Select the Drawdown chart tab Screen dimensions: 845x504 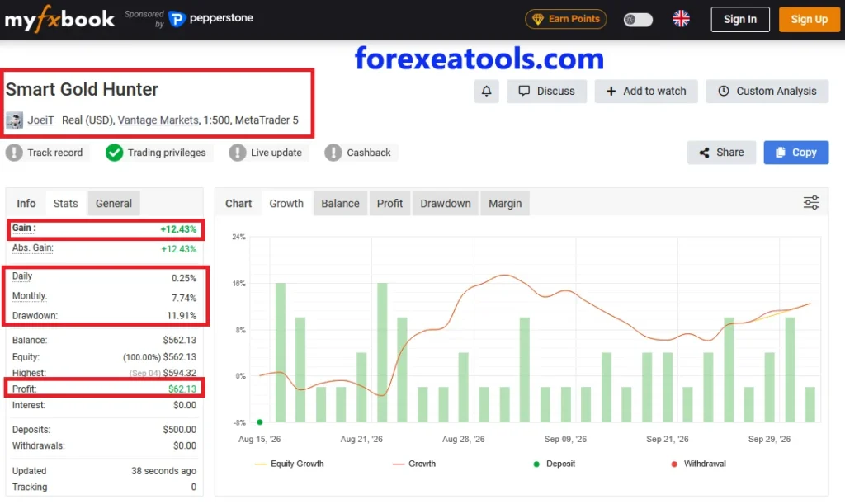445,204
